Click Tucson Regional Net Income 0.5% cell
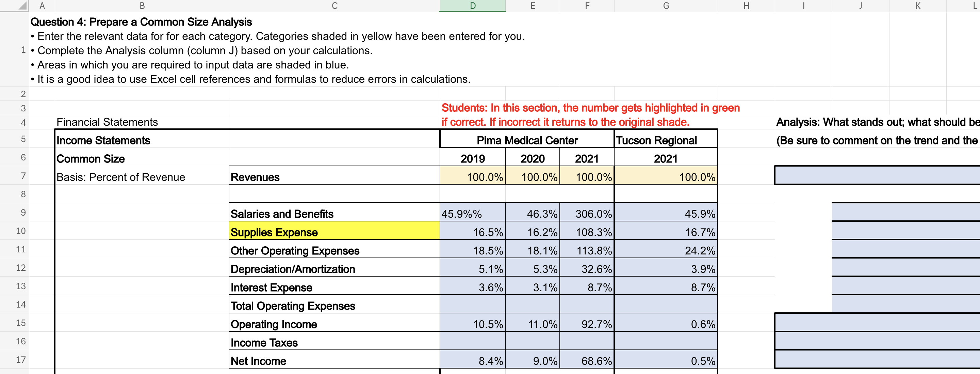Screen dimensions: 980x374 click(x=666, y=360)
